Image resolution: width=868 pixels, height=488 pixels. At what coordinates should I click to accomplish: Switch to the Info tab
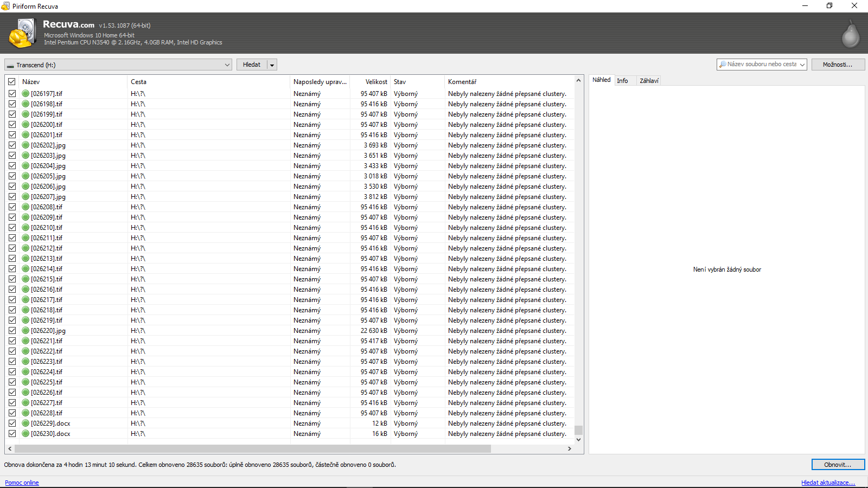[x=622, y=81]
